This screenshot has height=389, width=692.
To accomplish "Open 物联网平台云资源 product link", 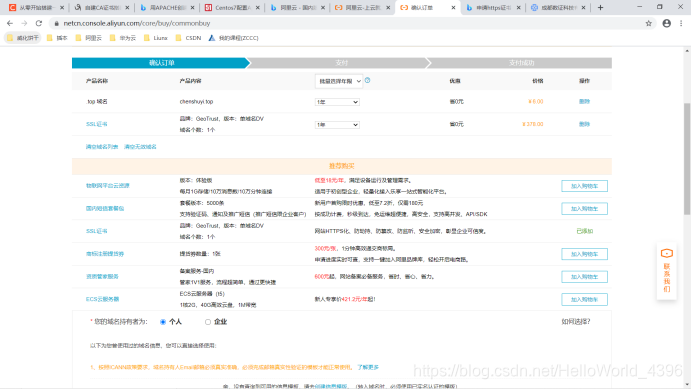I will (108, 186).
